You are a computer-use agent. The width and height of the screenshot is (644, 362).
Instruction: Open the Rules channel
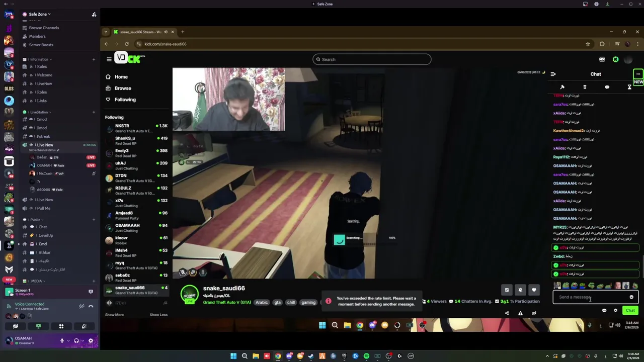click(42, 66)
